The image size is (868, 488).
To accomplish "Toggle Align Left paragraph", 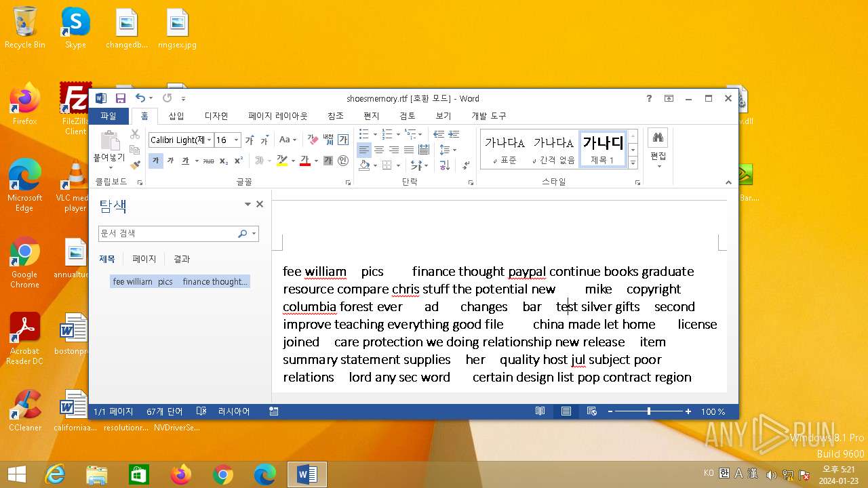I will coord(364,150).
